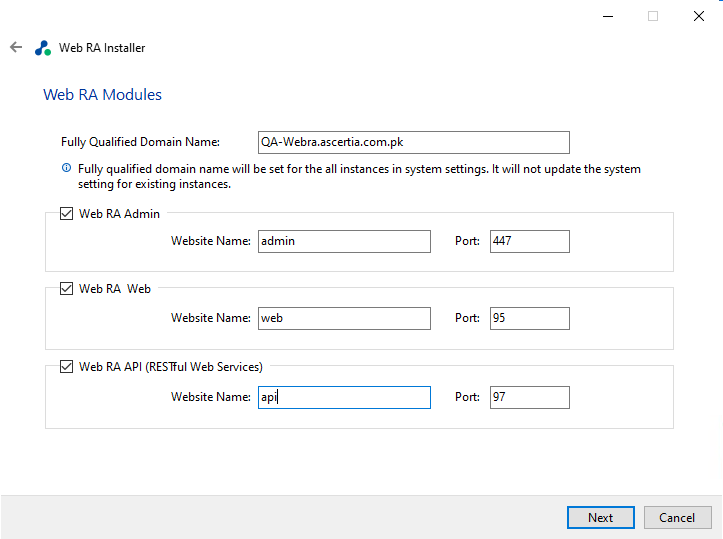The width and height of the screenshot is (723, 539).
Task: Toggle the Web RA Web module checkbox
Action: point(67,288)
